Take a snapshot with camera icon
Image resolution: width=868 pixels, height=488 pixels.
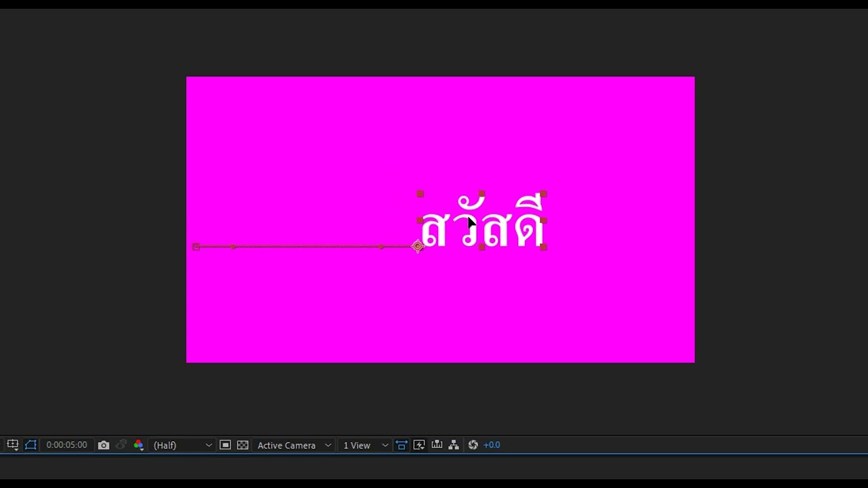tap(103, 445)
